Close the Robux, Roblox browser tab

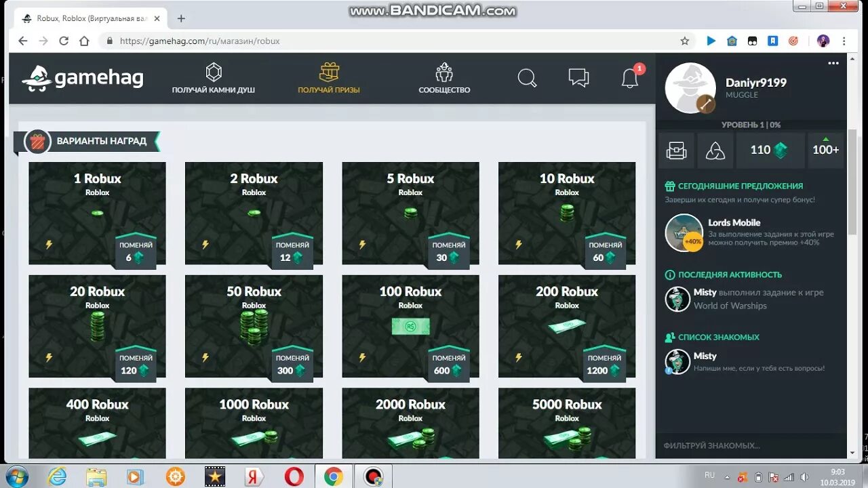155,18
